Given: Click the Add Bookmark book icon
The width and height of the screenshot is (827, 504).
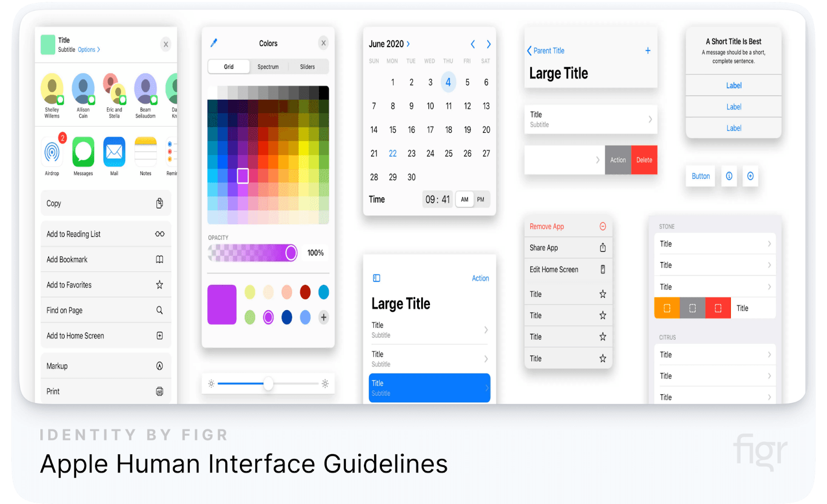Looking at the screenshot, I should [160, 259].
